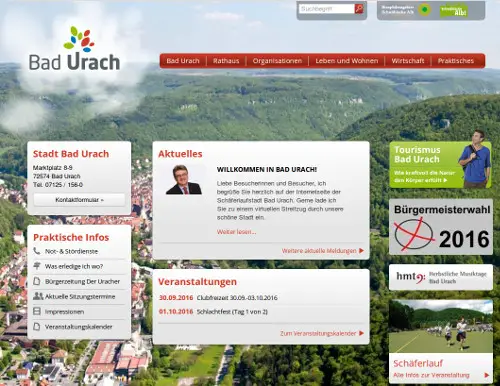Open Zum Veranstaltungskalender link
Viewport: 500px width, 386px height.
pos(318,333)
